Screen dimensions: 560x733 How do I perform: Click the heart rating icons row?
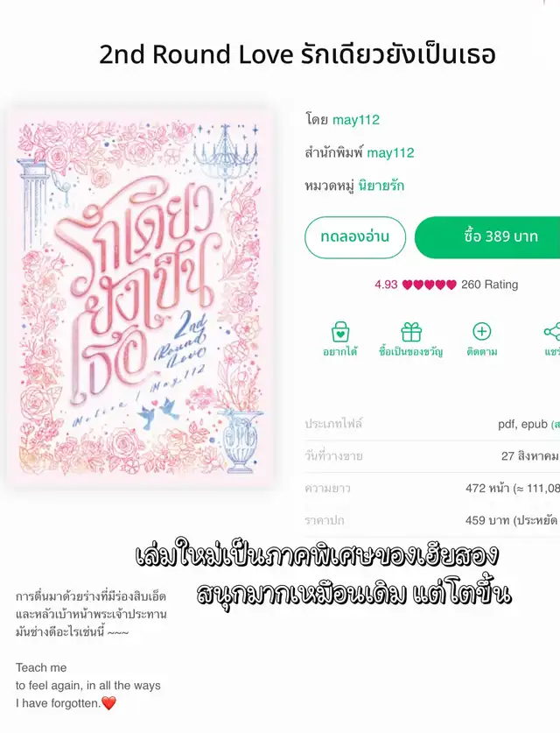pos(430,285)
